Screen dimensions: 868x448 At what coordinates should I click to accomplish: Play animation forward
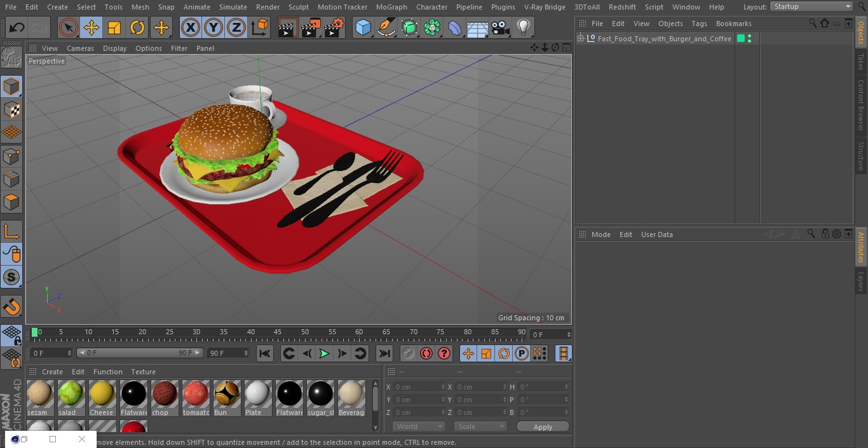[x=324, y=353]
